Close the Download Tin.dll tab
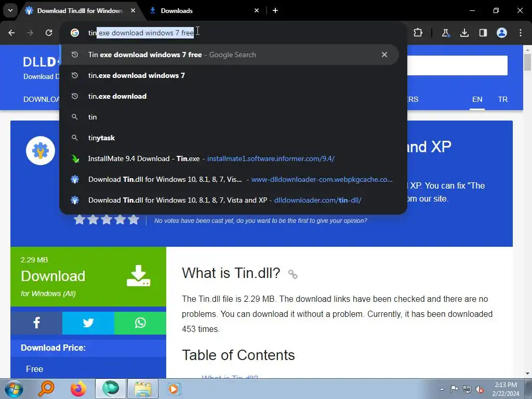The width and height of the screenshot is (532, 399). (133, 10)
